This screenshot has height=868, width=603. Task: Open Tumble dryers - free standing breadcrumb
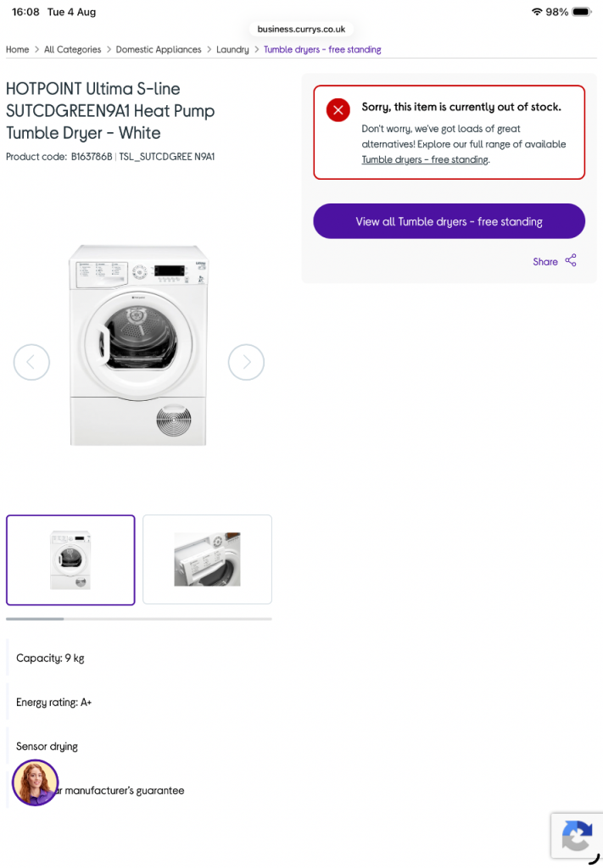click(322, 49)
